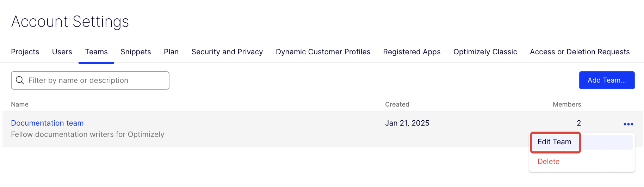Screen dimensions: 644x187
Task: Select Delete in the team menu
Action: click(549, 162)
